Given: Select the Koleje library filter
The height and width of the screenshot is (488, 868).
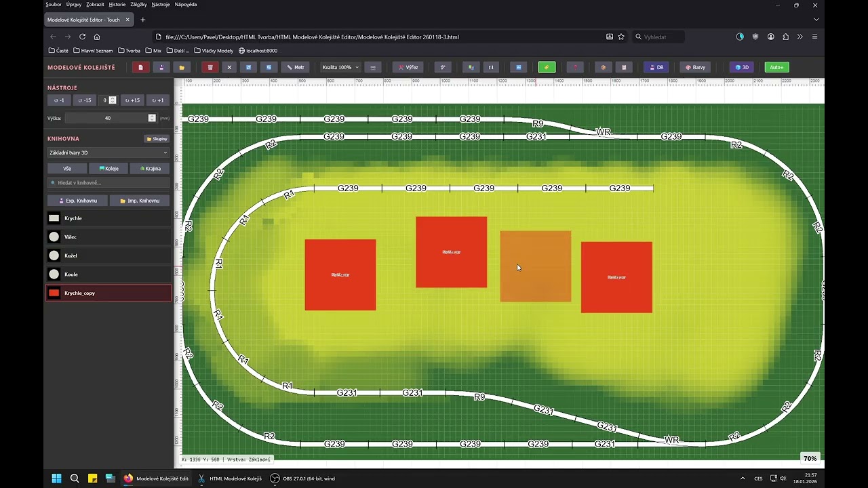Looking at the screenshot, I should [x=108, y=169].
